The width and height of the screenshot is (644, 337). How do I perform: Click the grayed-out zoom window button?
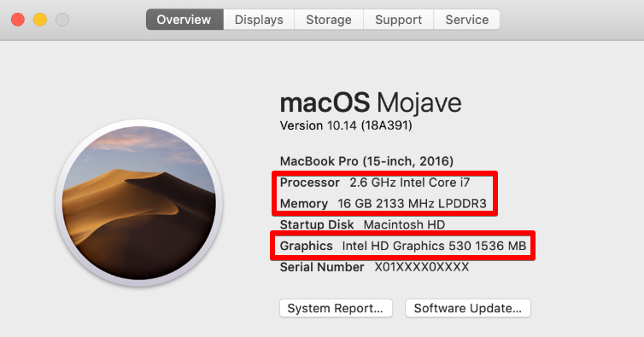[62, 20]
